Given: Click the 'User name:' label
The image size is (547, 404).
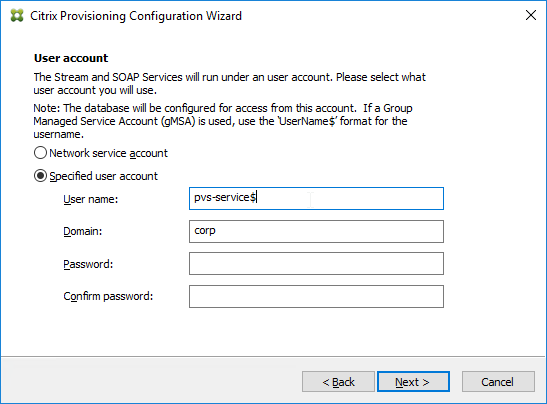Looking at the screenshot, I should 91,199.
